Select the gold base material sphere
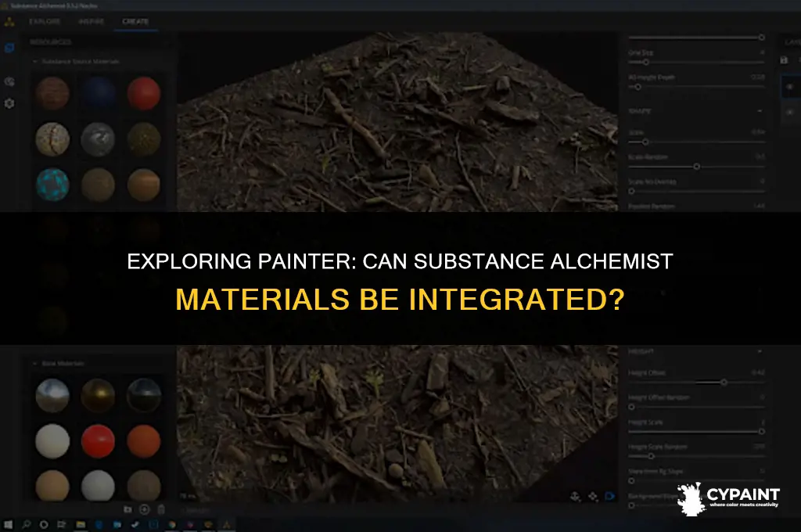Screen dimensions: 801x532 98,396
